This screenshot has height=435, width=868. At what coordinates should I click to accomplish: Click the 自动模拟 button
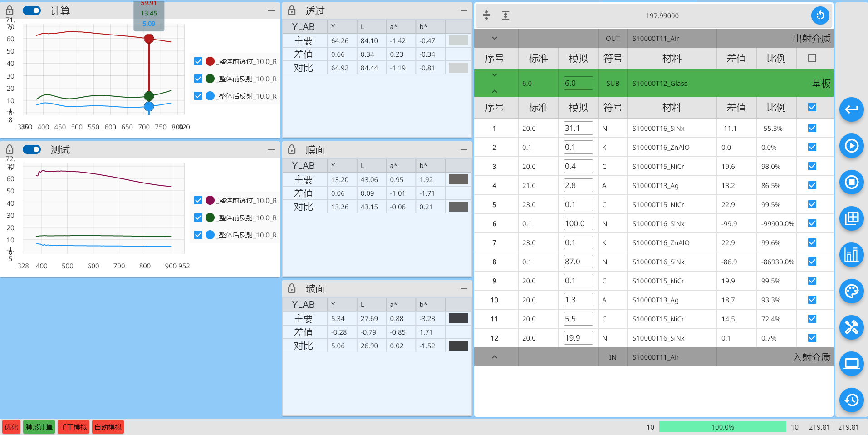(108, 426)
